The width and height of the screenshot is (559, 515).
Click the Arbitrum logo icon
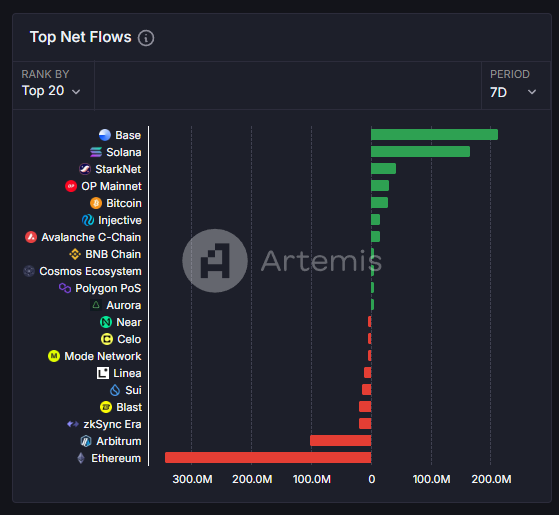[86, 441]
